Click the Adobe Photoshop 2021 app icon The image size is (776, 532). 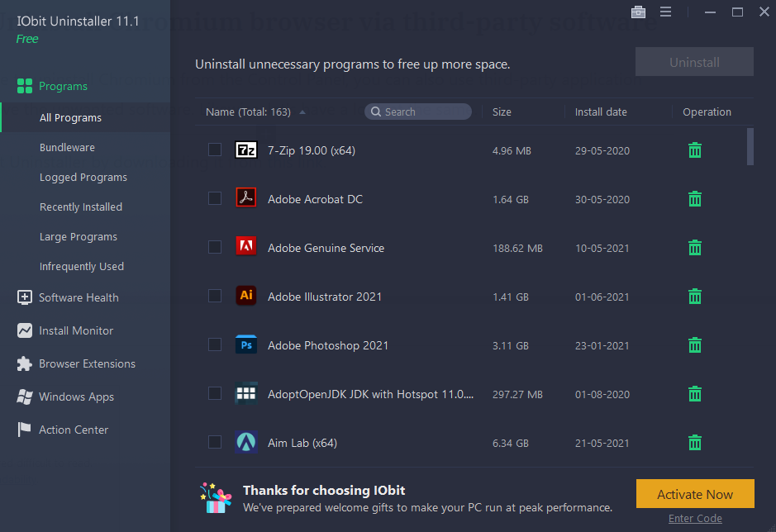click(x=245, y=344)
